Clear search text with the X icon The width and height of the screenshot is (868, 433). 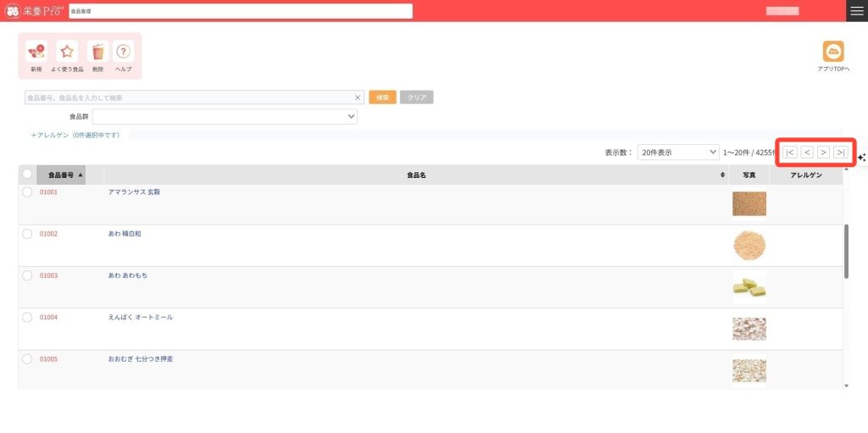tap(358, 97)
